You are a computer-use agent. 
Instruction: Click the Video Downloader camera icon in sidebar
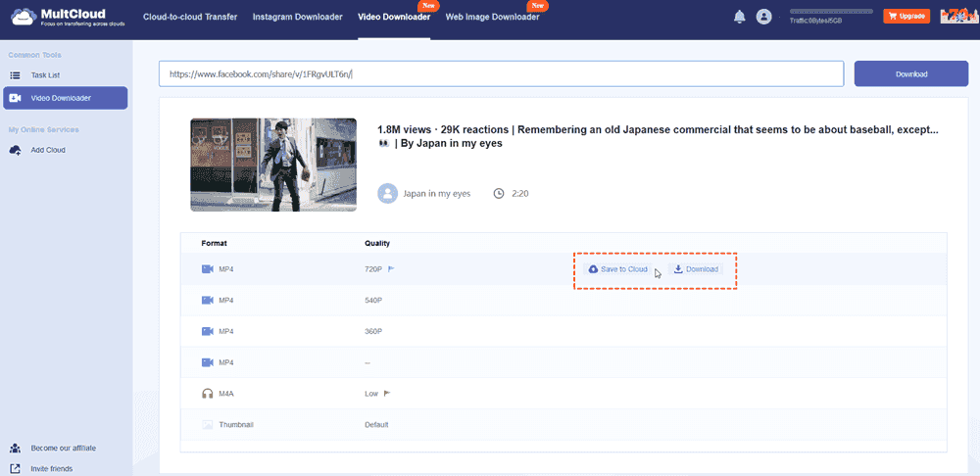[x=15, y=98]
